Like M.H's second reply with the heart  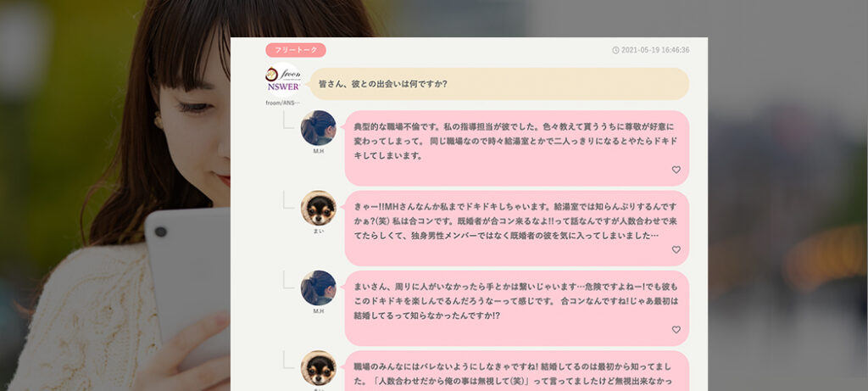click(676, 330)
